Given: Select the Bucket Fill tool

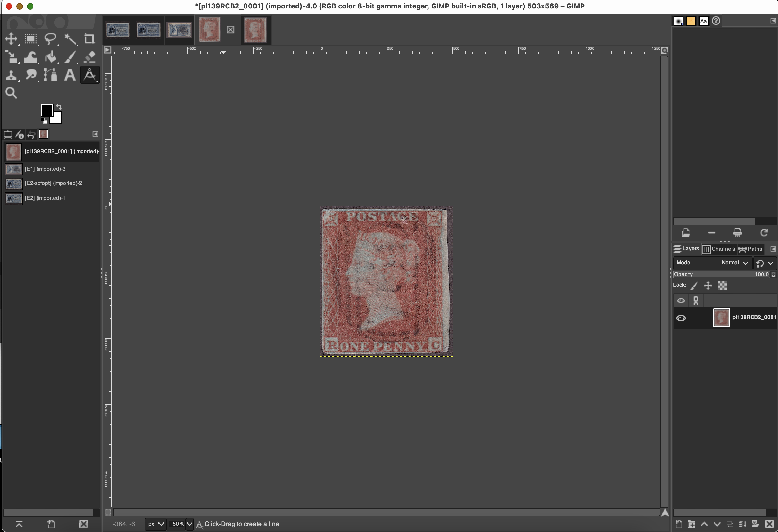Looking at the screenshot, I should coord(51,57).
